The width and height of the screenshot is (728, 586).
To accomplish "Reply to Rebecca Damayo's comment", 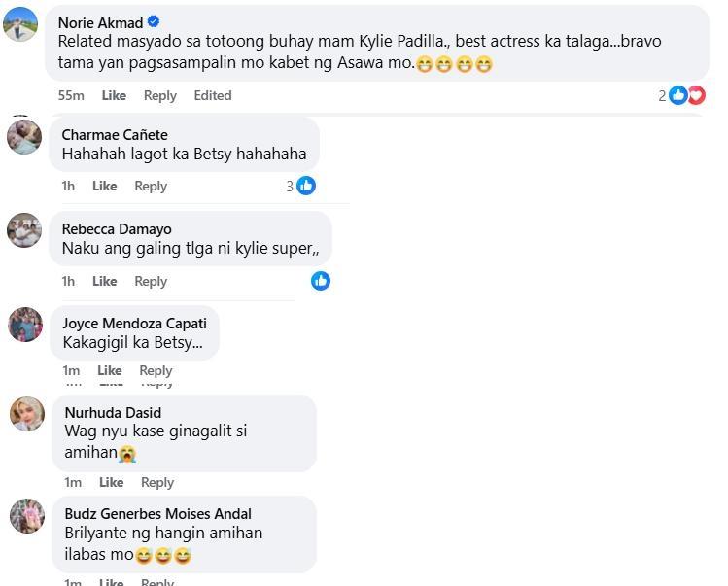I will coord(151,281).
